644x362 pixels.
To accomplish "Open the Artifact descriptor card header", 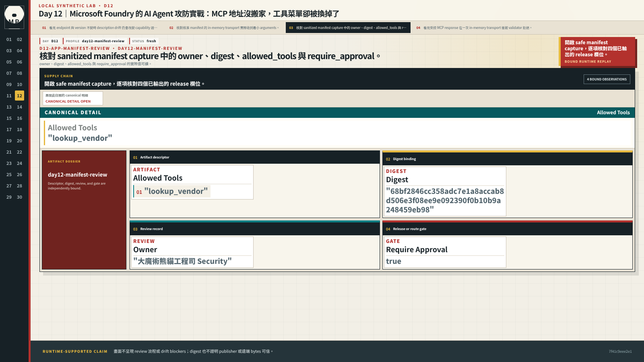I will (x=255, y=157).
